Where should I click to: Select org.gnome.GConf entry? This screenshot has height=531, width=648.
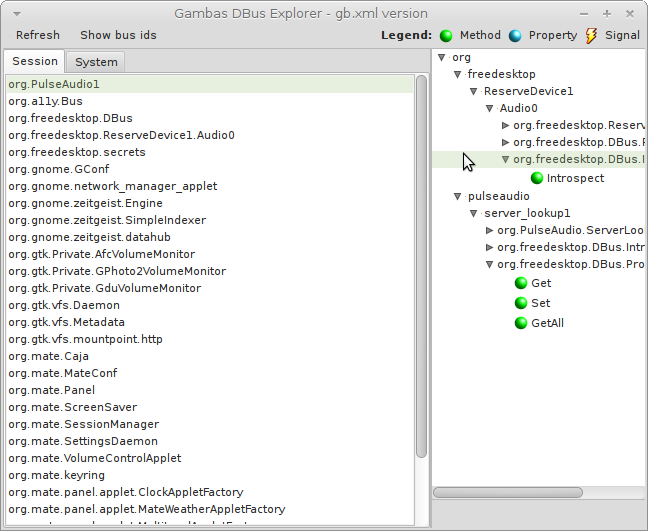point(210,169)
